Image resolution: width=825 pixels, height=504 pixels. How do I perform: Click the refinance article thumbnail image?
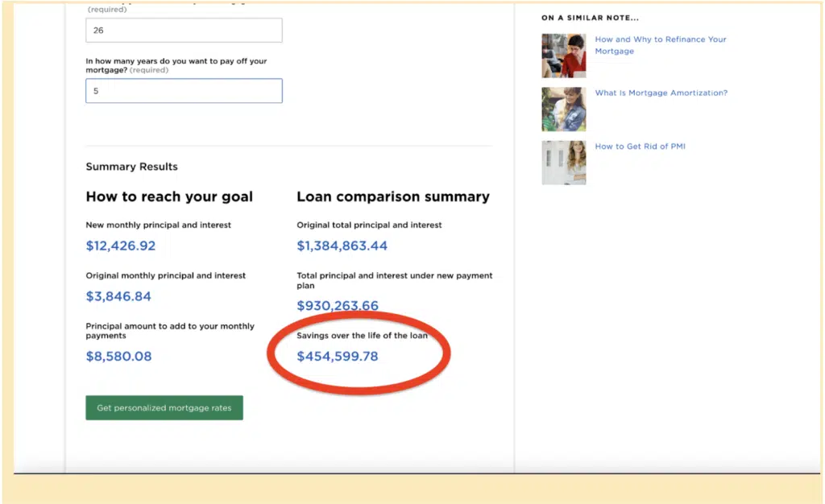coord(564,56)
